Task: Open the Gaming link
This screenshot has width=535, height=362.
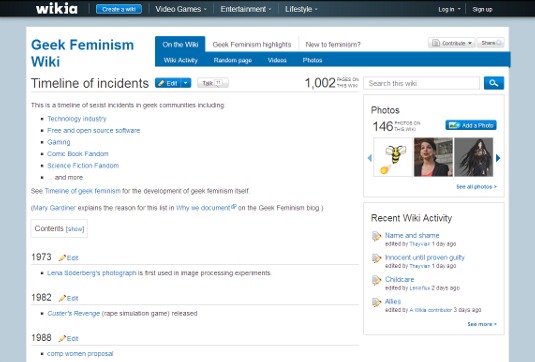Action: tap(59, 142)
